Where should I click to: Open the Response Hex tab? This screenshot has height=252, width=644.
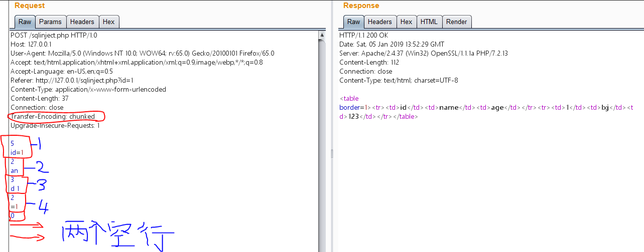click(406, 22)
